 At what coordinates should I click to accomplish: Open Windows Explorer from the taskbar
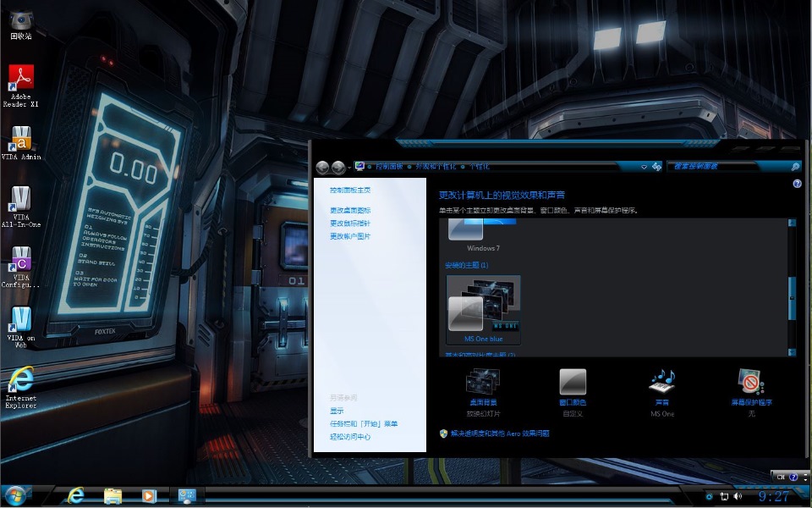click(x=112, y=496)
